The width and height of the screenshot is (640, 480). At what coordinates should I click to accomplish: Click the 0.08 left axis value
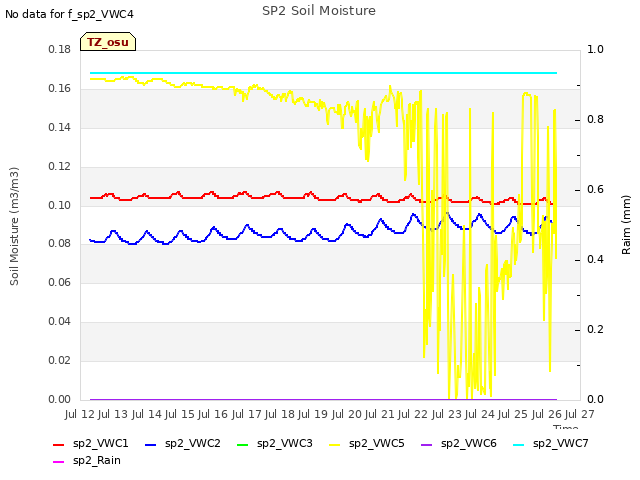click(x=60, y=244)
